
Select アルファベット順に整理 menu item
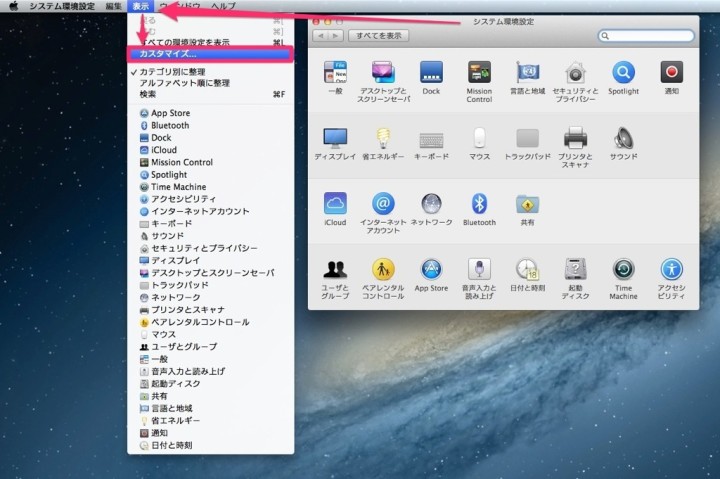210,83
